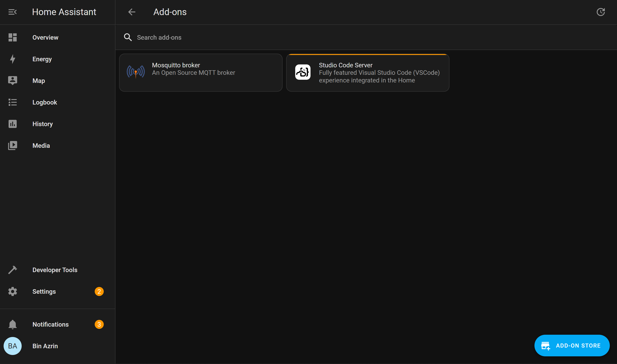Click the Studio Code Server logo icon

pyautogui.click(x=302, y=72)
